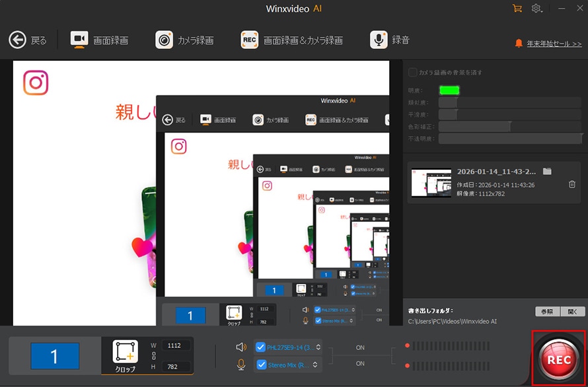Click the green 明度 color swatch

(449, 90)
